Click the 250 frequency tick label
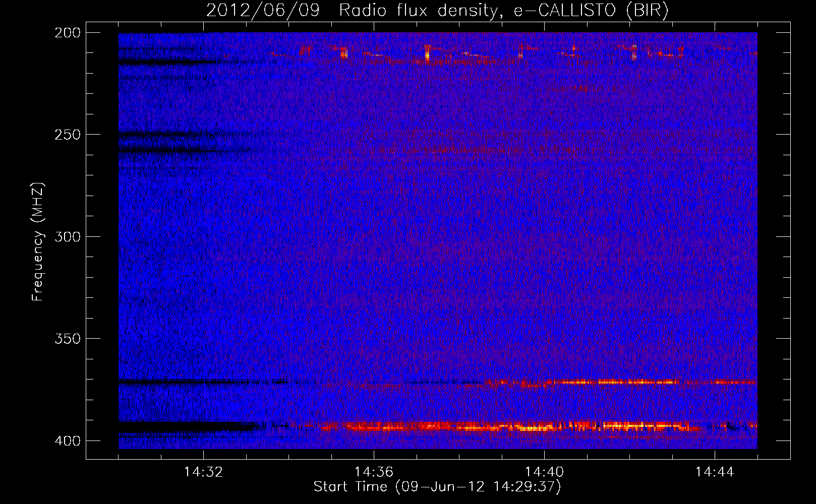This screenshot has height=504, width=816. click(x=68, y=135)
